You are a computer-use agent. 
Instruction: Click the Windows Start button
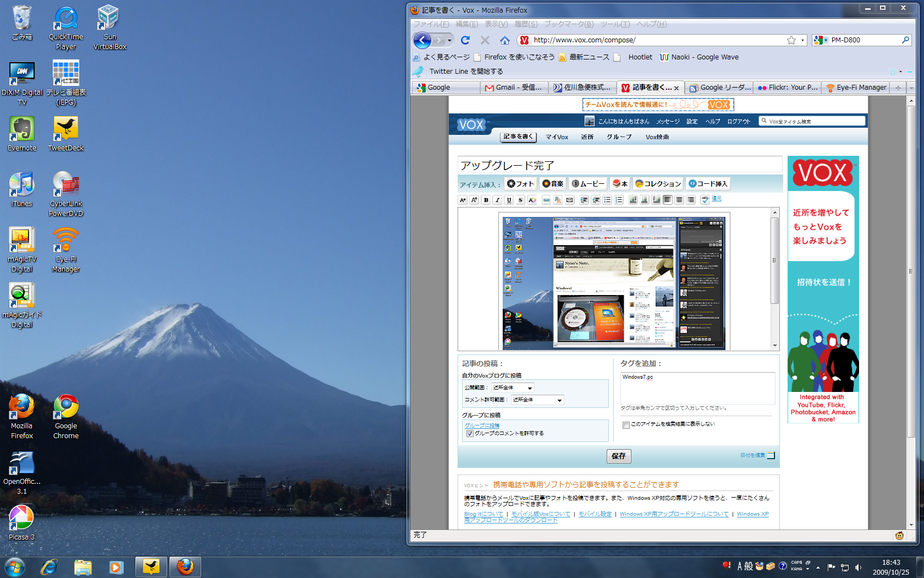[x=15, y=566]
